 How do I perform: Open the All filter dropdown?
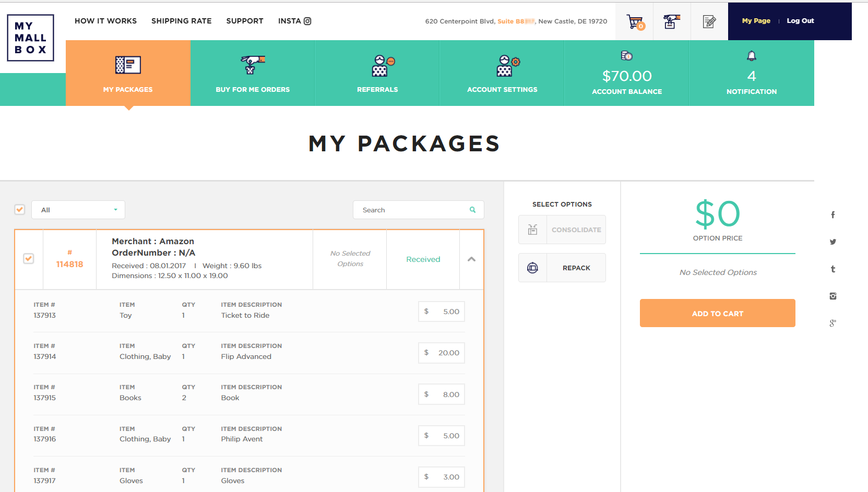[78, 210]
